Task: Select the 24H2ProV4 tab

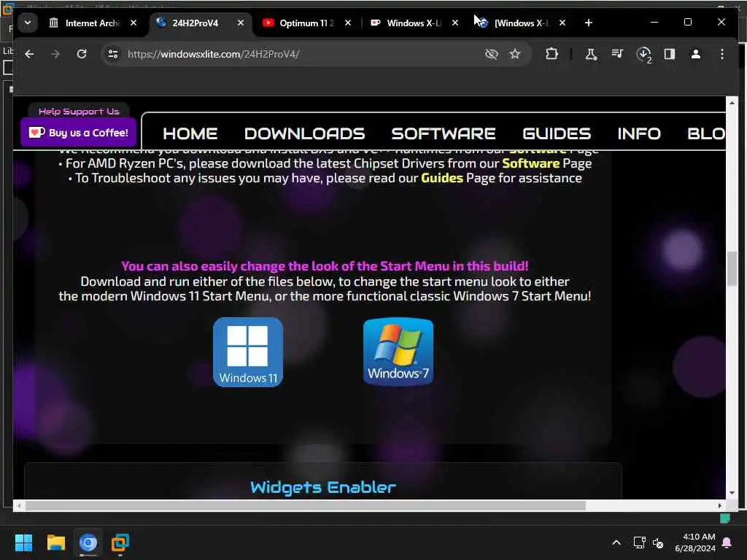Action: coord(201,23)
